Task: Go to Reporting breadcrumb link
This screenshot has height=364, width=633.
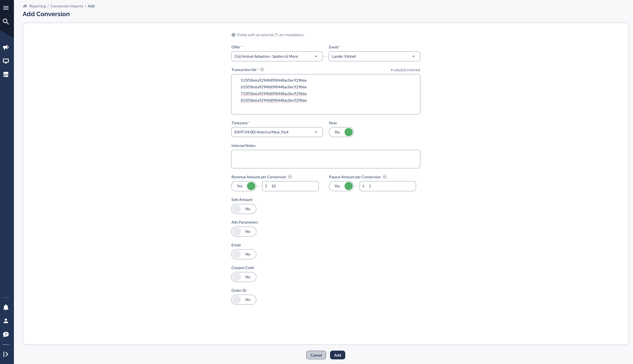Action: click(x=37, y=6)
